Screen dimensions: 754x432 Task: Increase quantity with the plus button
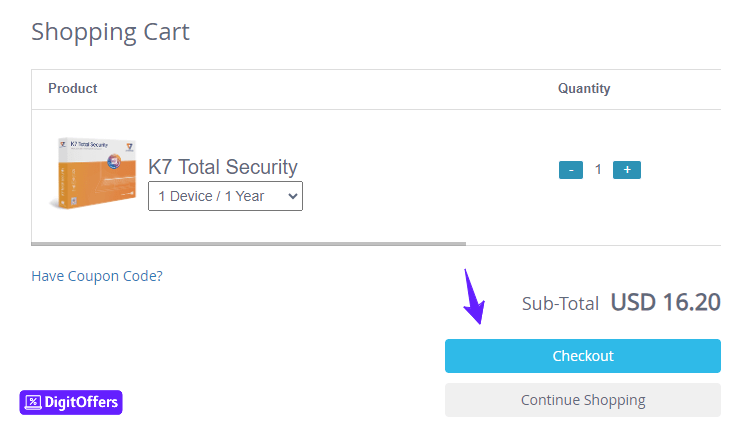[x=627, y=170]
